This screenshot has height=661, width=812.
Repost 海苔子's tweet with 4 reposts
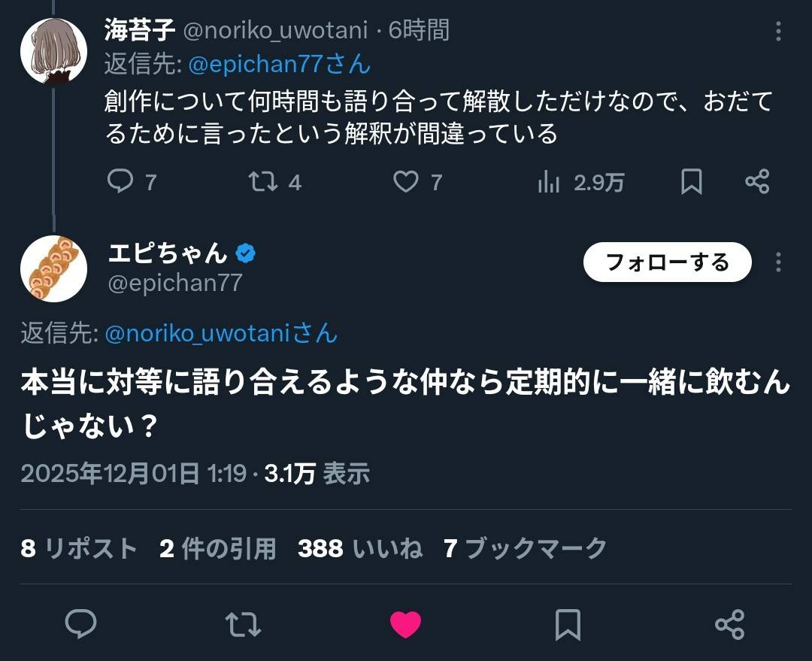pos(263,181)
